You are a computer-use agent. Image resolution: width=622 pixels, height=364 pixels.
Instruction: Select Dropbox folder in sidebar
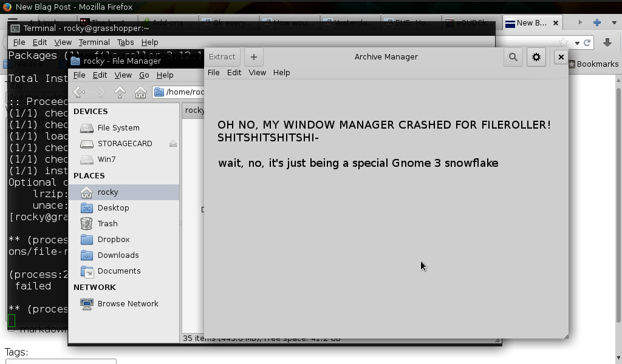pos(113,239)
